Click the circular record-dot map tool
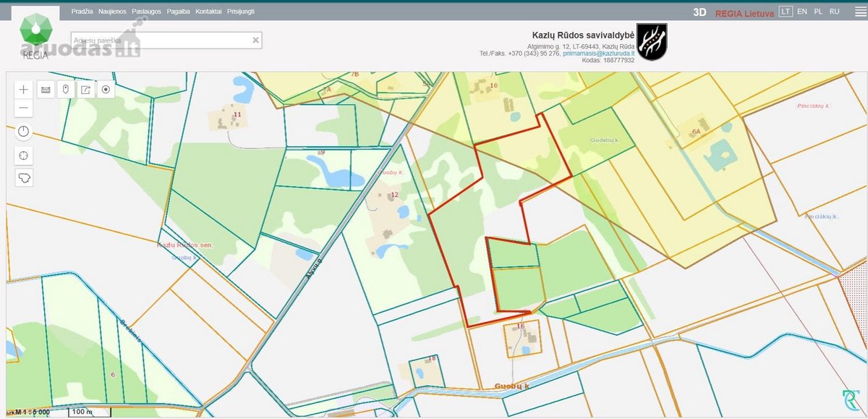This screenshot has height=419, width=868. coord(106,90)
